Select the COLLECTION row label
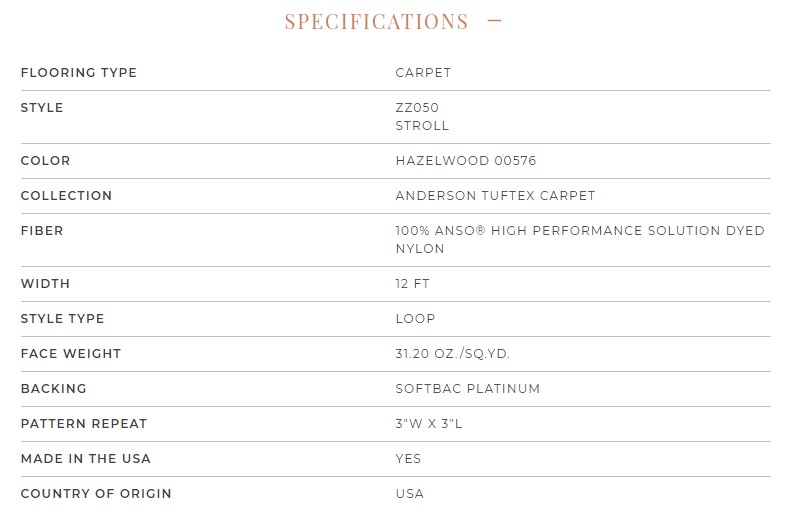The image size is (795, 525). 66,195
